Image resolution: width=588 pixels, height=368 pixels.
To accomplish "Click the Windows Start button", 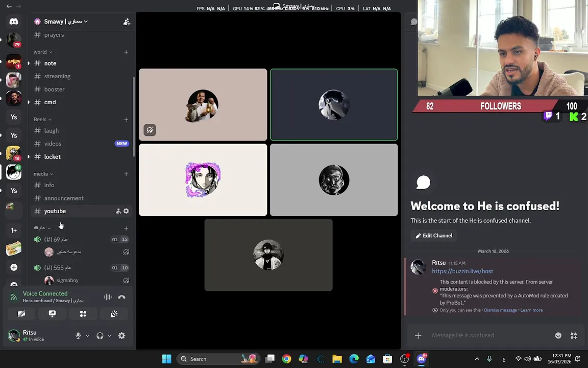I will (166, 359).
